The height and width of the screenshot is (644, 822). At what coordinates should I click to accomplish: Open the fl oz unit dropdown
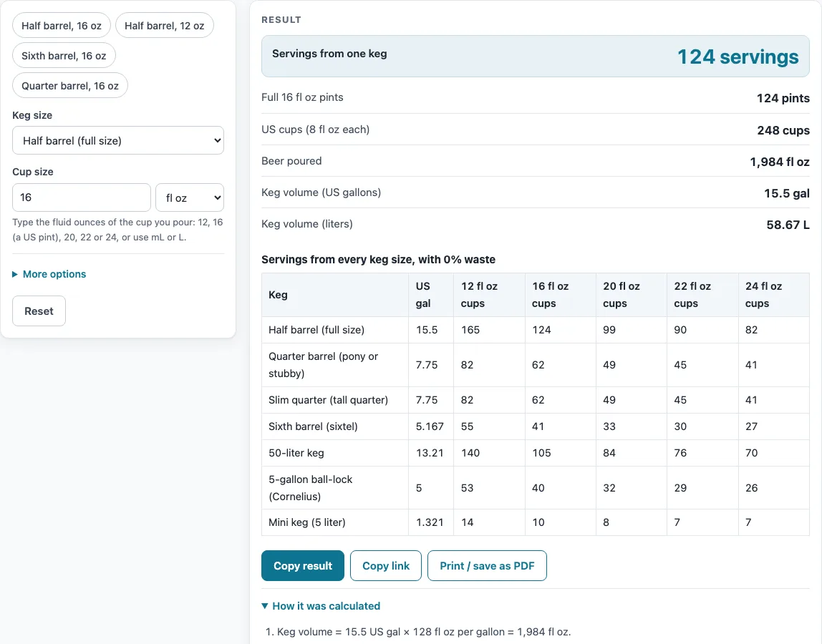pyautogui.click(x=190, y=197)
